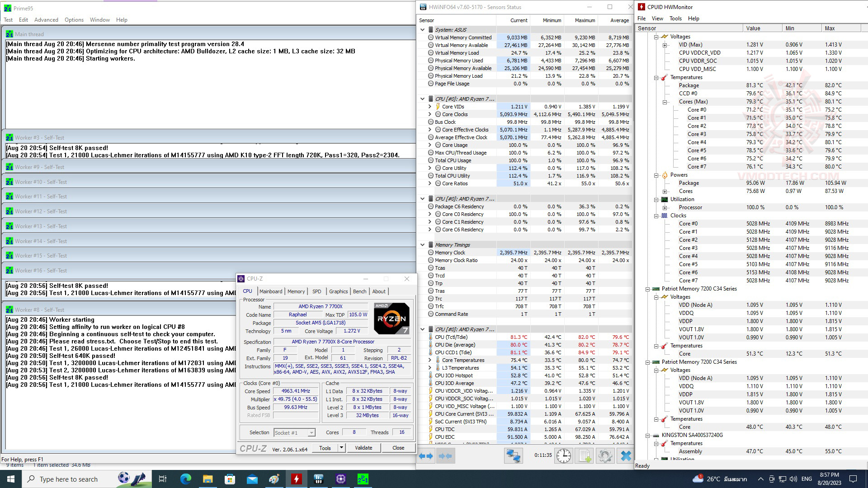Open HWiNFO sensor settings gear icon
Image resolution: width=868 pixels, height=488 pixels.
click(605, 456)
